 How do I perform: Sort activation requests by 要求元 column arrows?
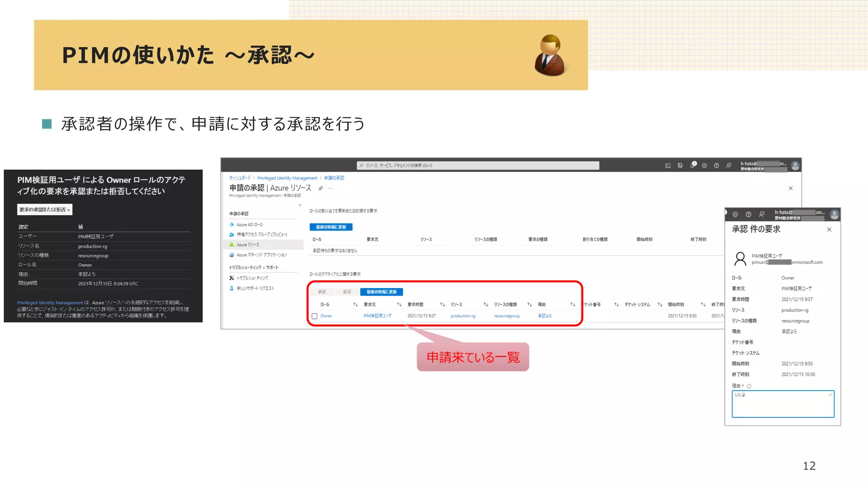(x=399, y=305)
